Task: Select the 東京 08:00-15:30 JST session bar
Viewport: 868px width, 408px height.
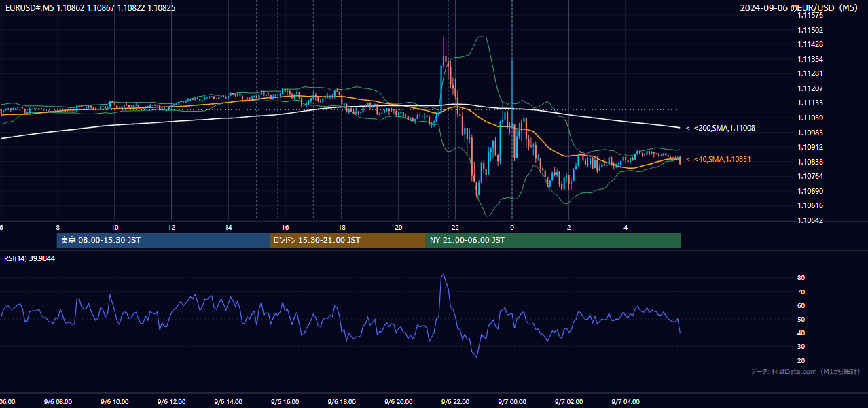Action: 163,240
